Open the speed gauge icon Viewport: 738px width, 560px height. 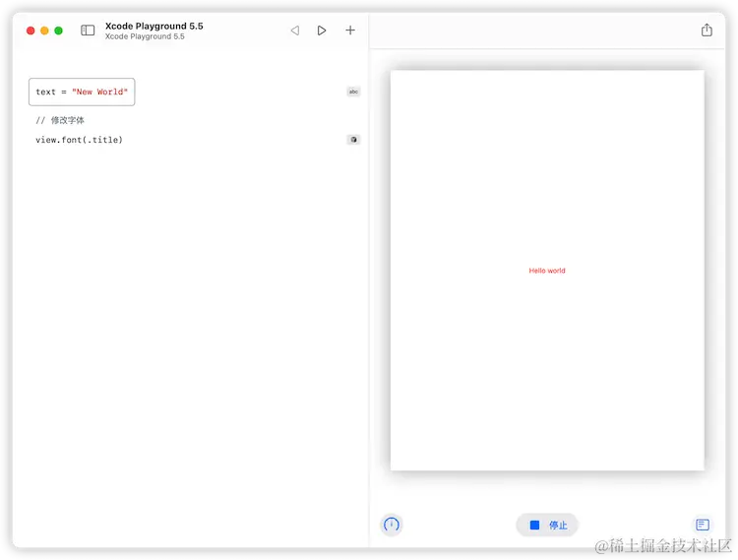[x=391, y=525]
